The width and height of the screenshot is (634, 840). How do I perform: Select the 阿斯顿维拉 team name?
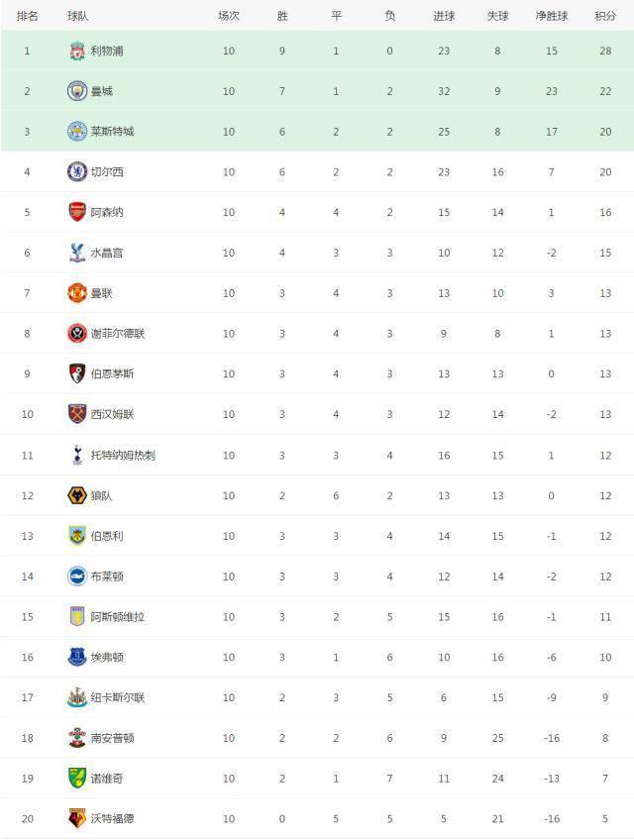tap(117, 616)
